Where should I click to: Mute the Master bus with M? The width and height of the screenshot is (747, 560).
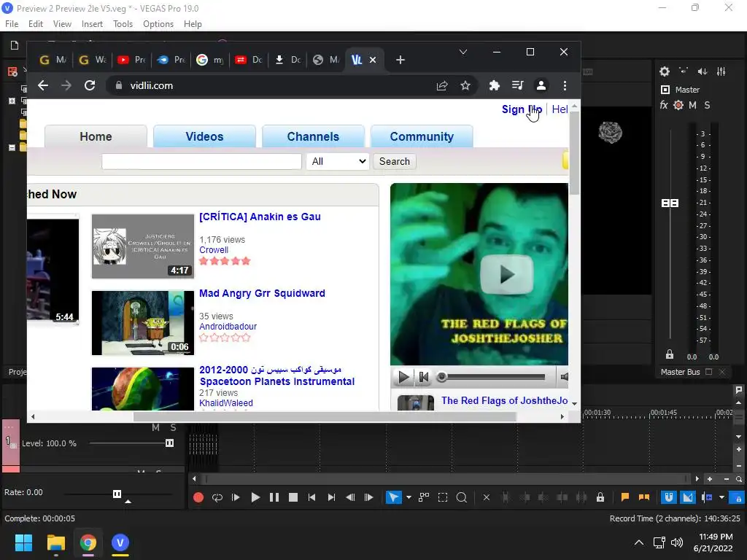(693, 105)
